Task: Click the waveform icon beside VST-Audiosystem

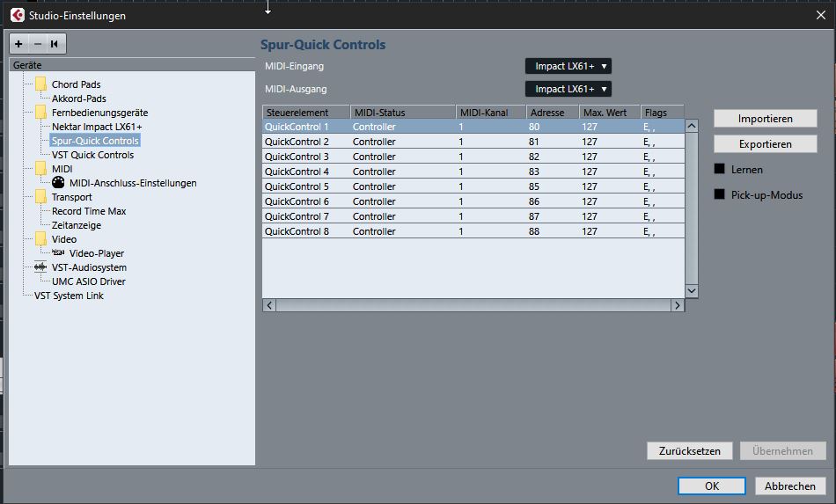Action: point(40,267)
